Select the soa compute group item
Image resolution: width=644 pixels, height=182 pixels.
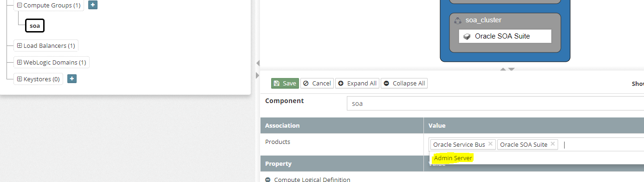tap(35, 26)
